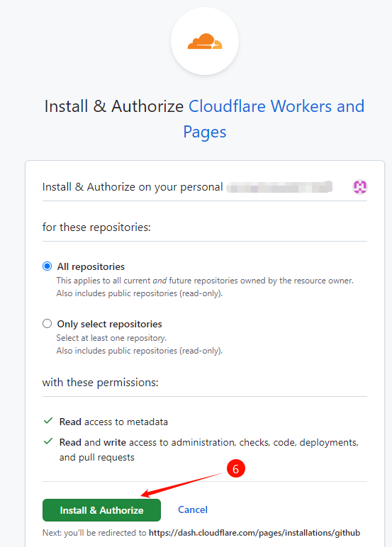Viewport: 392px width, 547px height.
Task: Click the Only select repositories label
Action: pyautogui.click(x=109, y=324)
